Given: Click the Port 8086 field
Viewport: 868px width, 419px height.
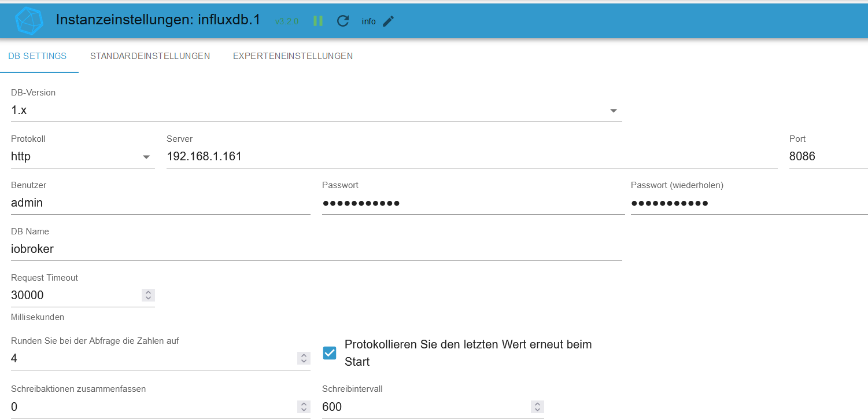Looking at the screenshot, I should pos(828,156).
